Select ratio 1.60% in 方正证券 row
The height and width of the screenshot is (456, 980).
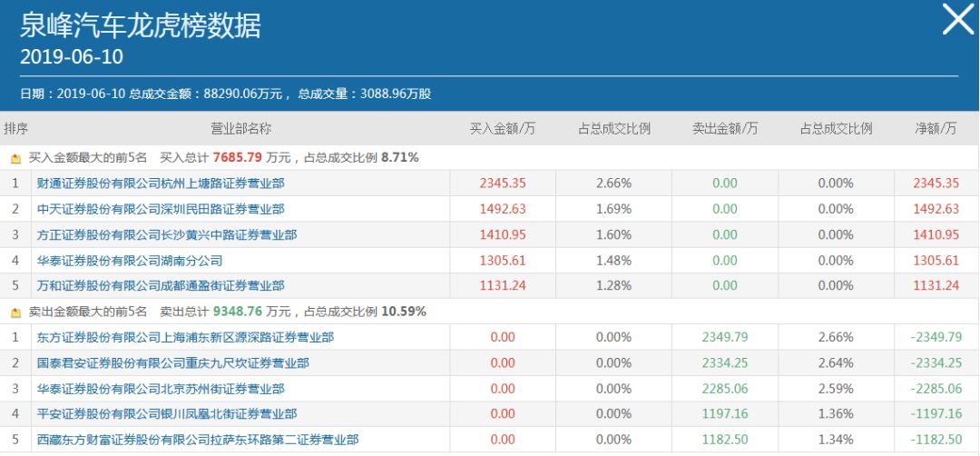(613, 234)
